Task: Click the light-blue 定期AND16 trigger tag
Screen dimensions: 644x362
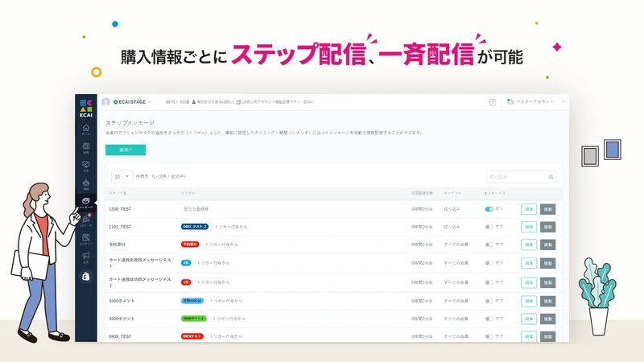Action: tap(192, 301)
